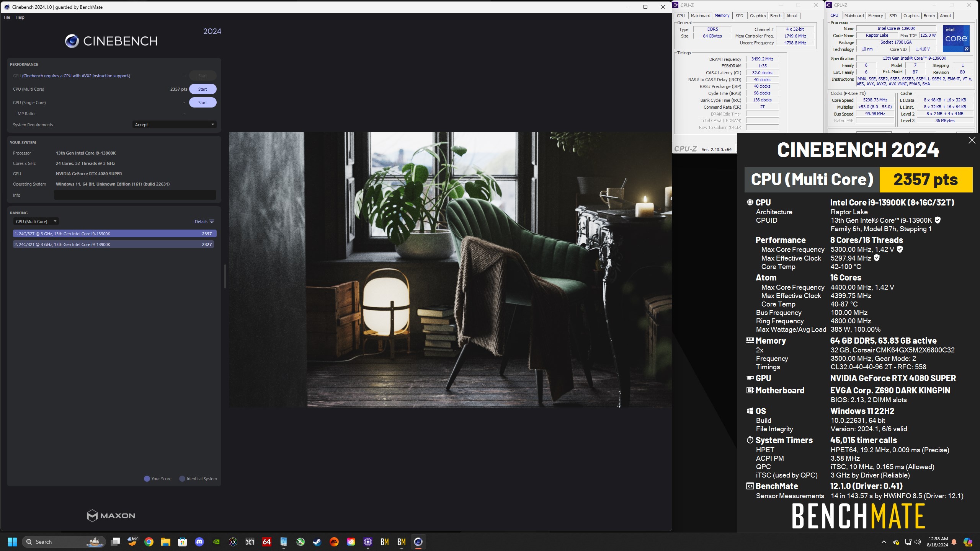This screenshot has width=980, height=551.
Task: Launch Google Chrome from taskbar
Action: (149, 542)
